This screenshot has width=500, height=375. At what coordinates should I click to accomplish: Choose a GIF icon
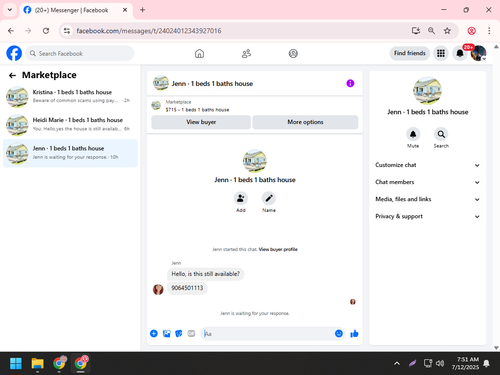coord(191,333)
